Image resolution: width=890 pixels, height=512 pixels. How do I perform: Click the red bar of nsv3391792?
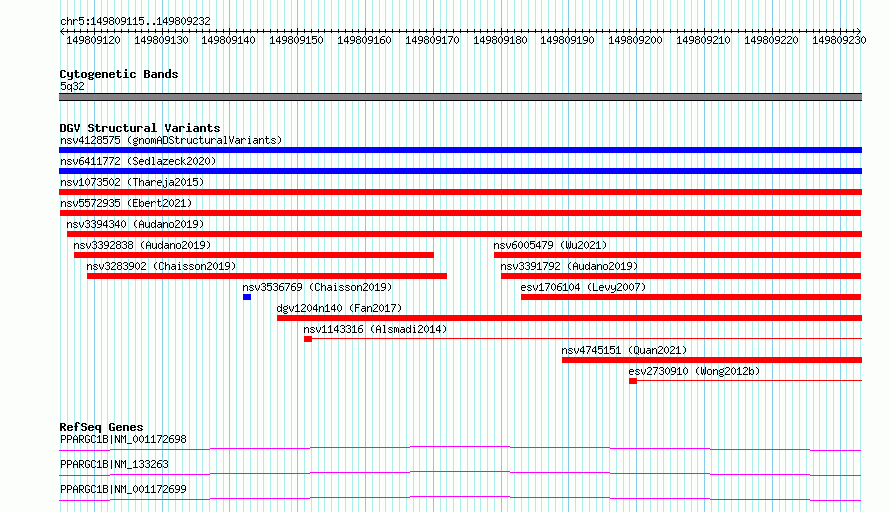tap(681, 276)
